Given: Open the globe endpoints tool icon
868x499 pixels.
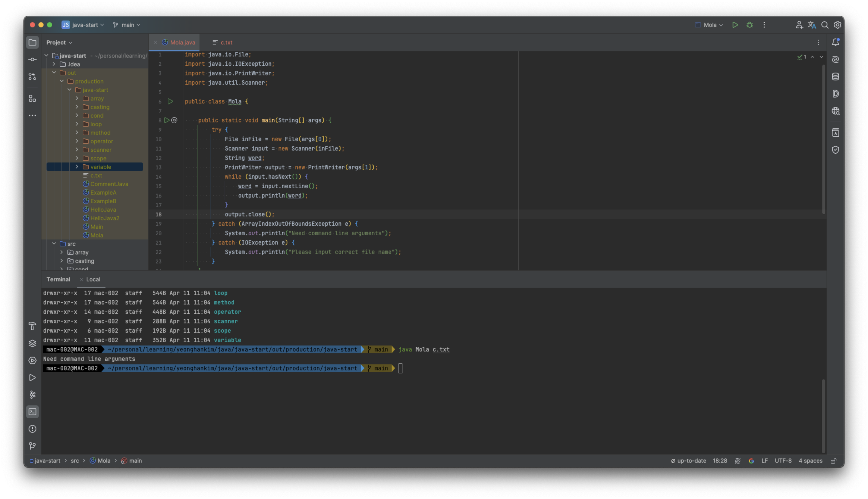Looking at the screenshot, I should click(x=836, y=111).
